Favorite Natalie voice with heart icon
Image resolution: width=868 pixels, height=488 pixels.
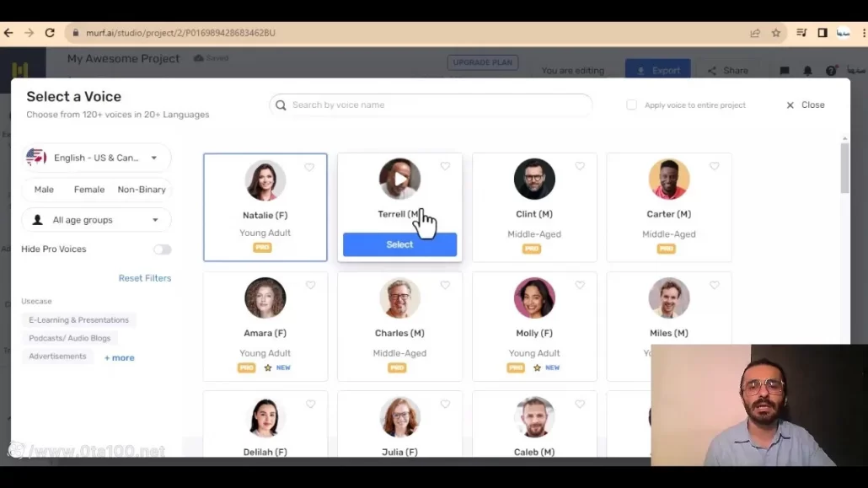pos(309,167)
